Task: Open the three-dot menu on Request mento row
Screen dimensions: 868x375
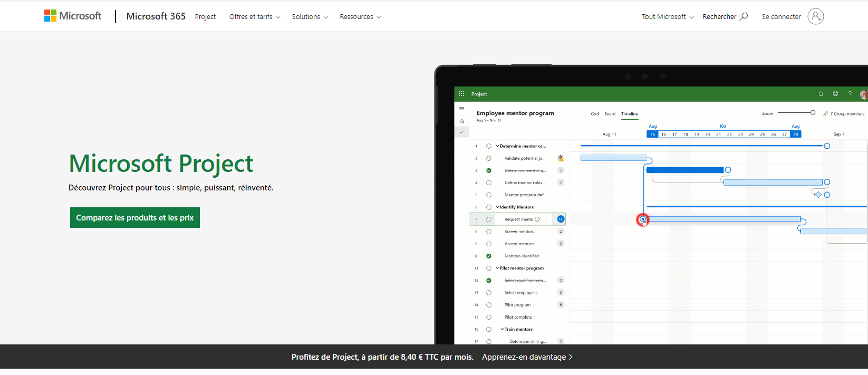Action: 546,219
